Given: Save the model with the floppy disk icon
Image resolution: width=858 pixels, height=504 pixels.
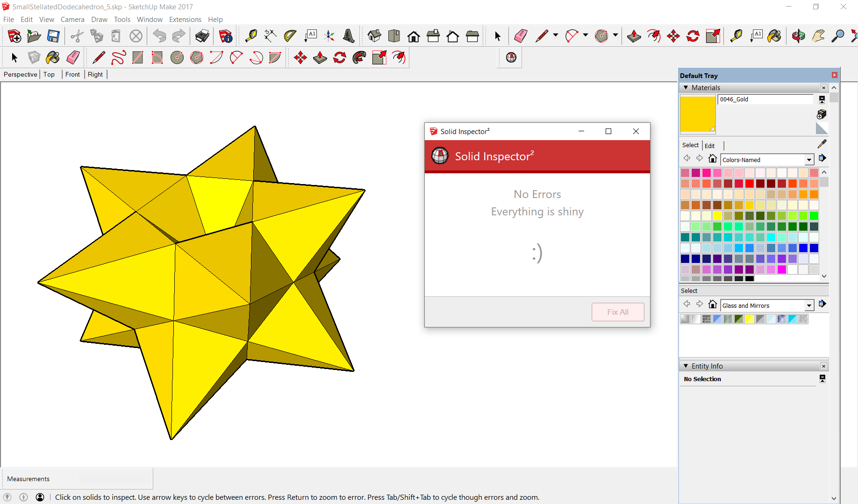Looking at the screenshot, I should [53, 36].
